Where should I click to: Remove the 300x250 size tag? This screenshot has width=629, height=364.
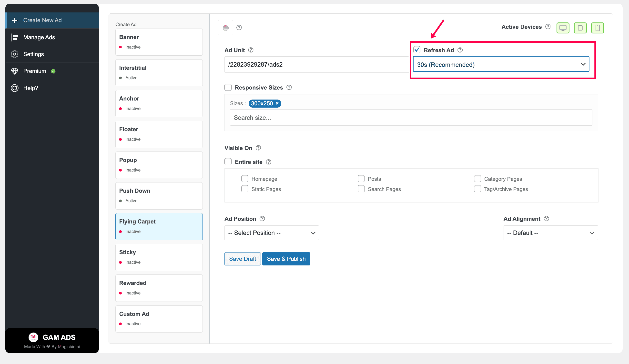277,103
